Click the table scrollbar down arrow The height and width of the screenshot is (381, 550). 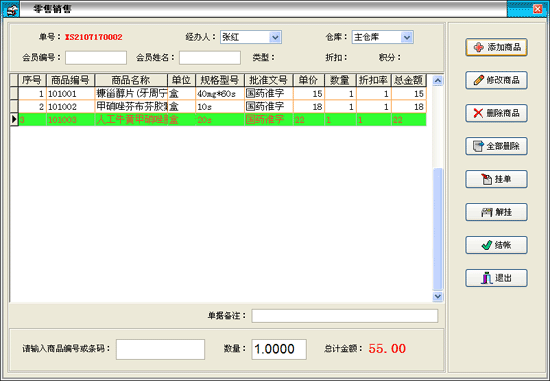(437, 297)
